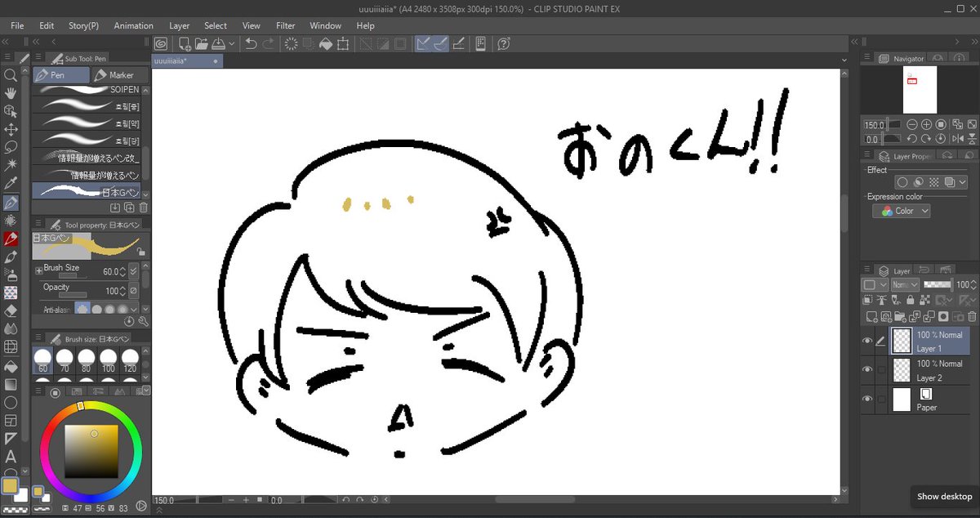Click Show desktop button
Viewport: 980px width, 518px height.
click(x=944, y=496)
